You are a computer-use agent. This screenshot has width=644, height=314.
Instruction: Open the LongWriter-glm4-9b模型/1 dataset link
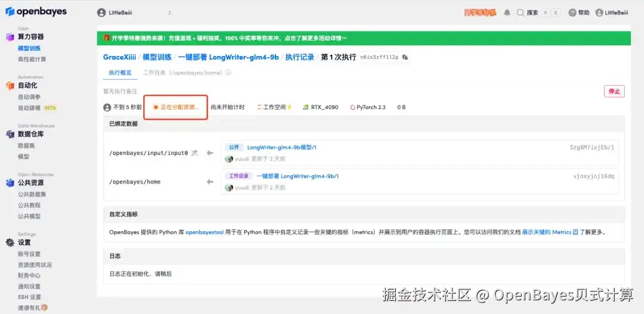281,147
